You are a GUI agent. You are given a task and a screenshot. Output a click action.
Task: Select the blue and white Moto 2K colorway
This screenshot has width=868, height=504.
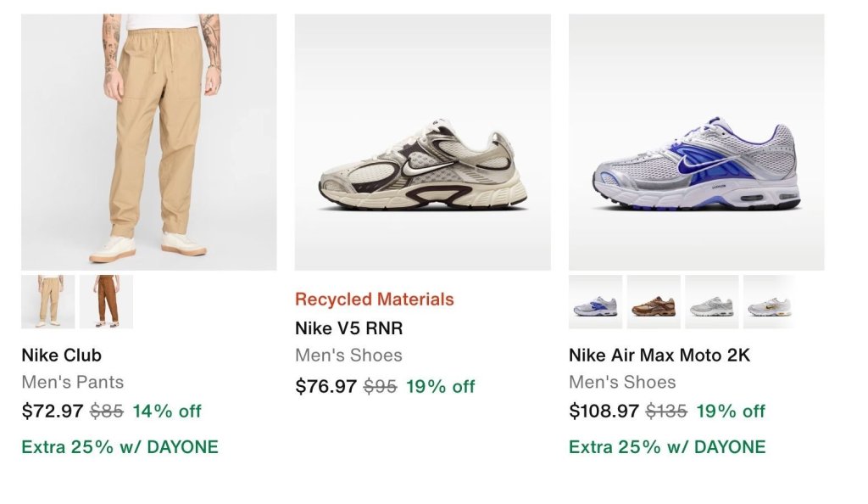click(596, 302)
